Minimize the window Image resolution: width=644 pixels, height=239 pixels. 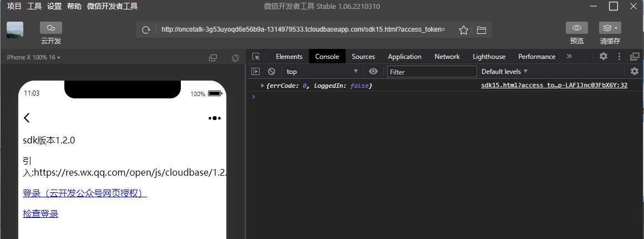(593, 6)
